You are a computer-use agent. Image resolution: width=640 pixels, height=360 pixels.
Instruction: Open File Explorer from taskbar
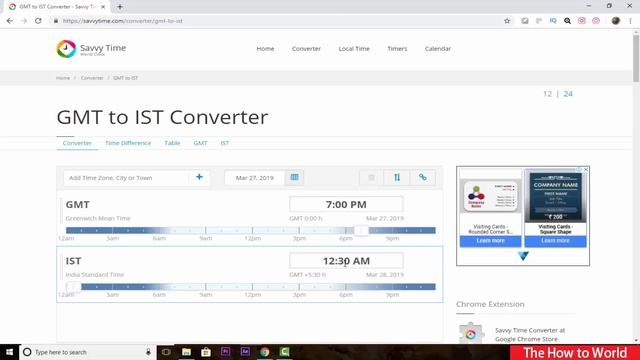pyautogui.click(x=186, y=352)
